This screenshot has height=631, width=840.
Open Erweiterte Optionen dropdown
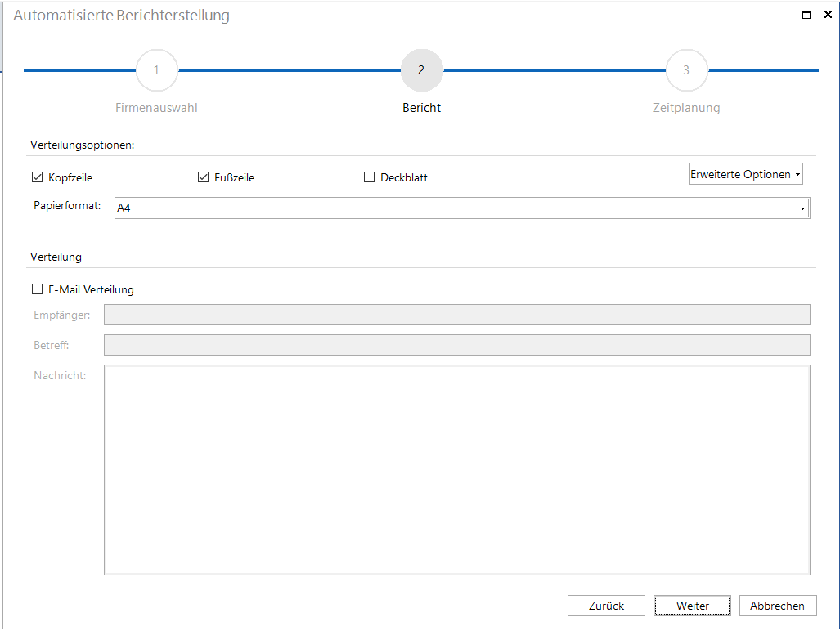tap(745, 174)
